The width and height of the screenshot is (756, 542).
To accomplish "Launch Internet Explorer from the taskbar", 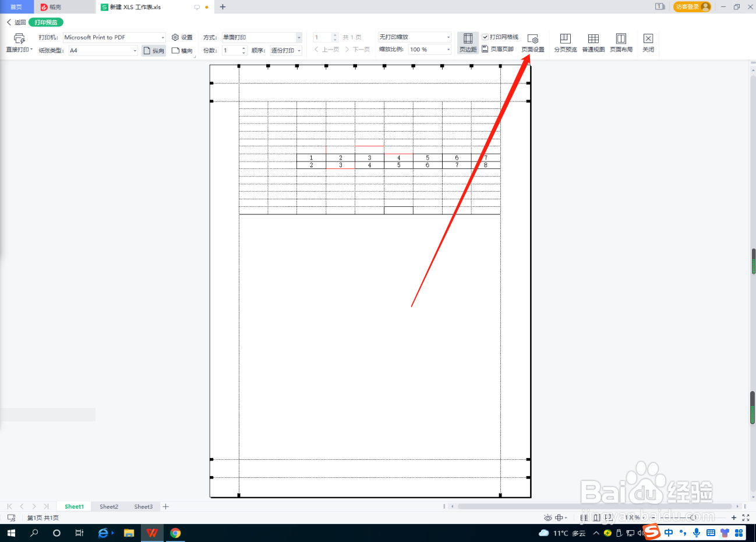I will point(104,533).
